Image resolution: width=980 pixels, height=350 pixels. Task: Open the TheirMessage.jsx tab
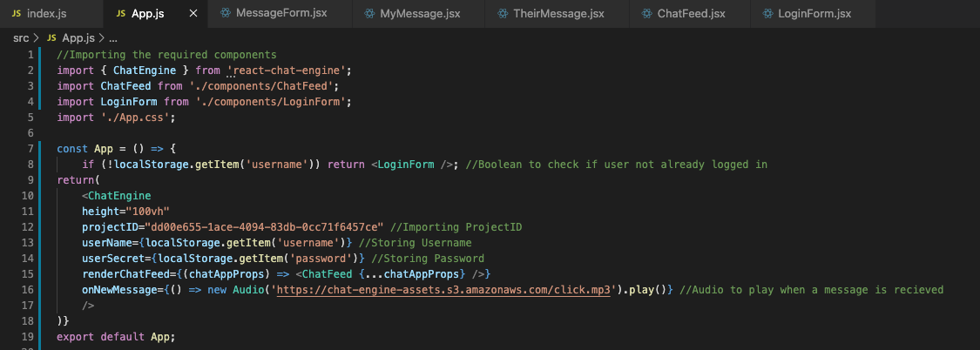tap(556, 13)
